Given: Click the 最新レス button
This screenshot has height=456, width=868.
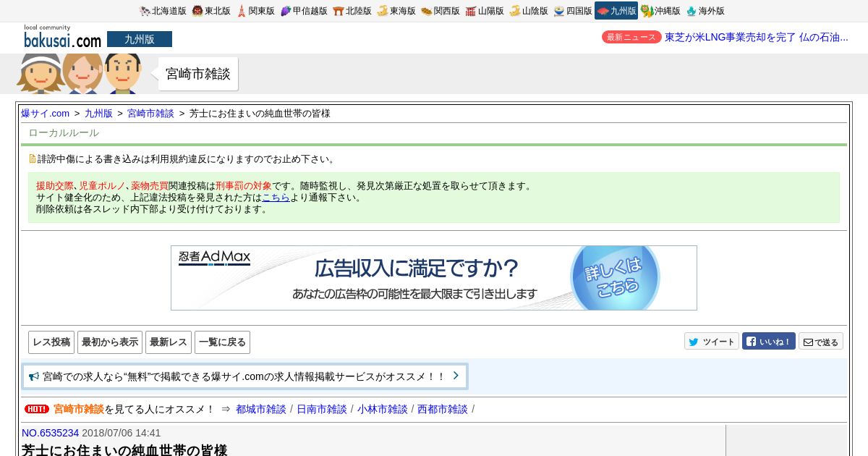Looking at the screenshot, I should (169, 342).
